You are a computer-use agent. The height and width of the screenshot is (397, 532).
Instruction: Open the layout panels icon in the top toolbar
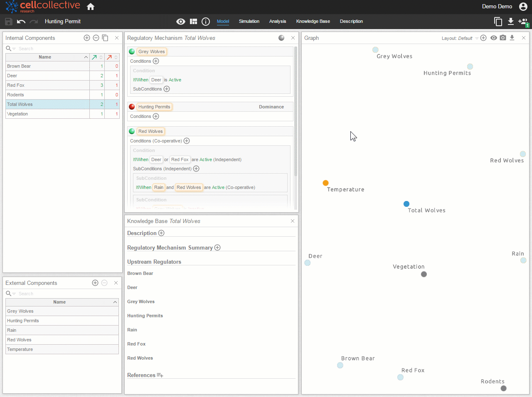(x=194, y=22)
